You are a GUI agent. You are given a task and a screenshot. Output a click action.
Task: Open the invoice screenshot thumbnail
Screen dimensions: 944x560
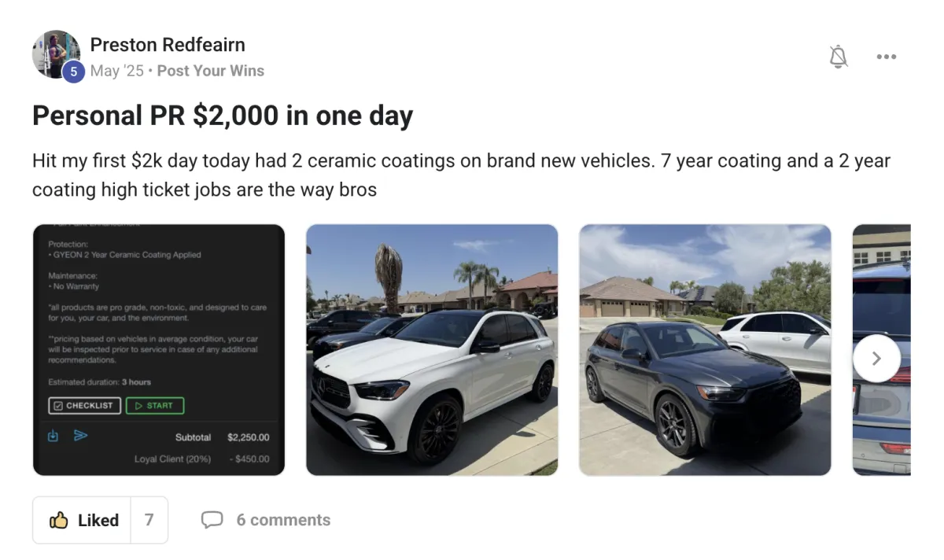pos(159,350)
